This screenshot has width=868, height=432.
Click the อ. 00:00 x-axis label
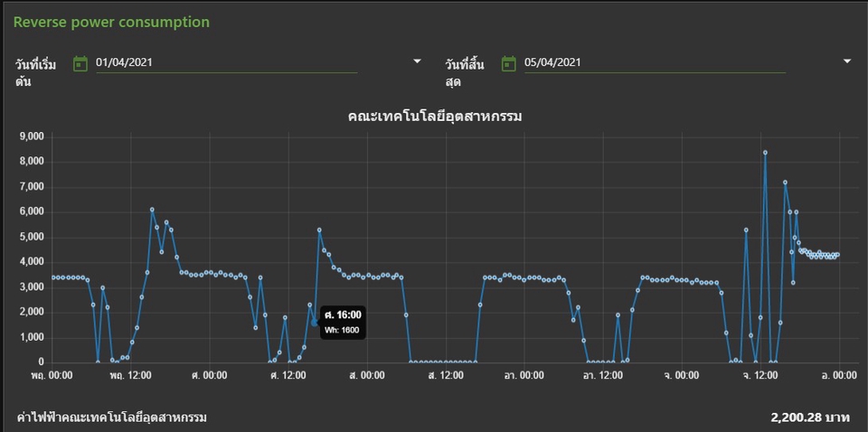pos(839,376)
